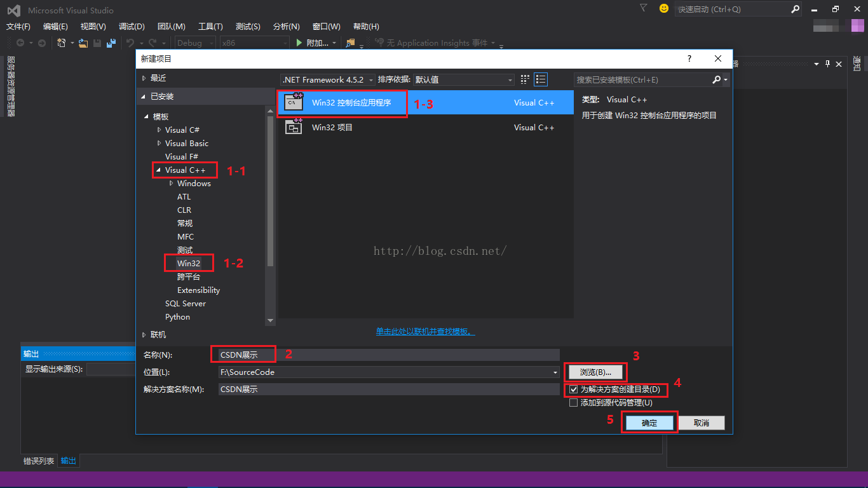Open the notifications flag icon
This screenshot has height=488, width=868.
[643, 8]
